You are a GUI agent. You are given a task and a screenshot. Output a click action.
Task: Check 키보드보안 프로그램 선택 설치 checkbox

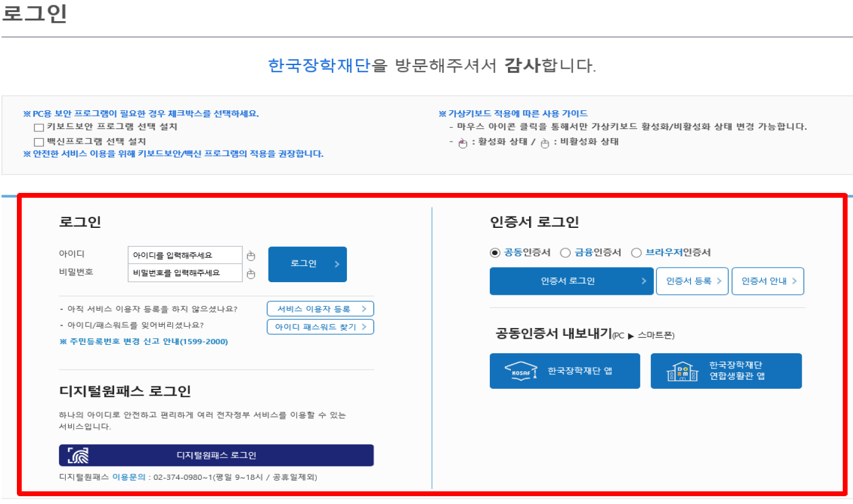point(39,127)
